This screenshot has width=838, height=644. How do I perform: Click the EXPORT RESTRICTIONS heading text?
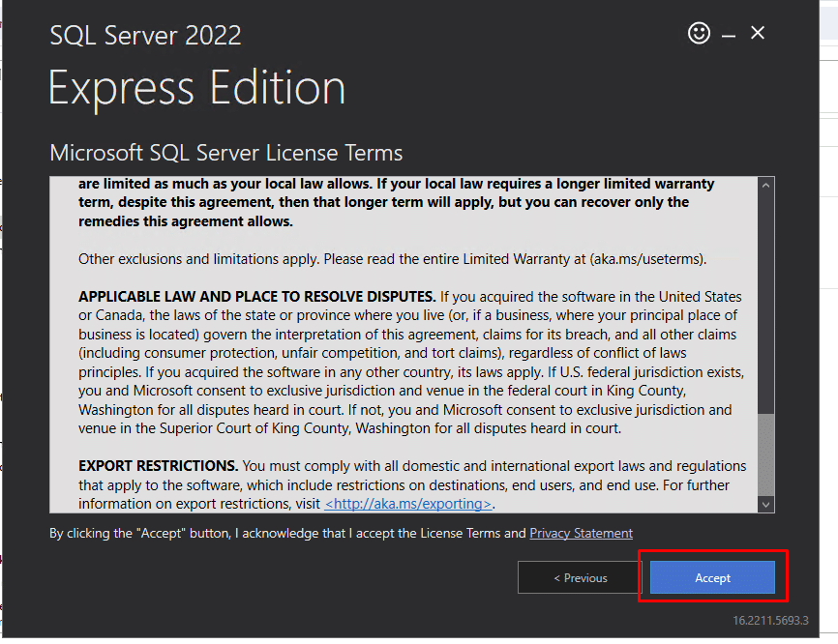158,466
